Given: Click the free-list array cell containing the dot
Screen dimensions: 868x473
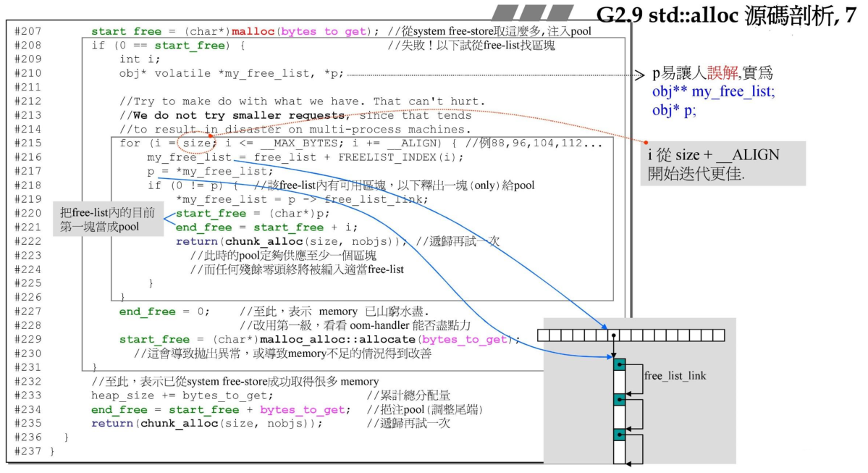Looking at the screenshot, I should (x=613, y=335).
